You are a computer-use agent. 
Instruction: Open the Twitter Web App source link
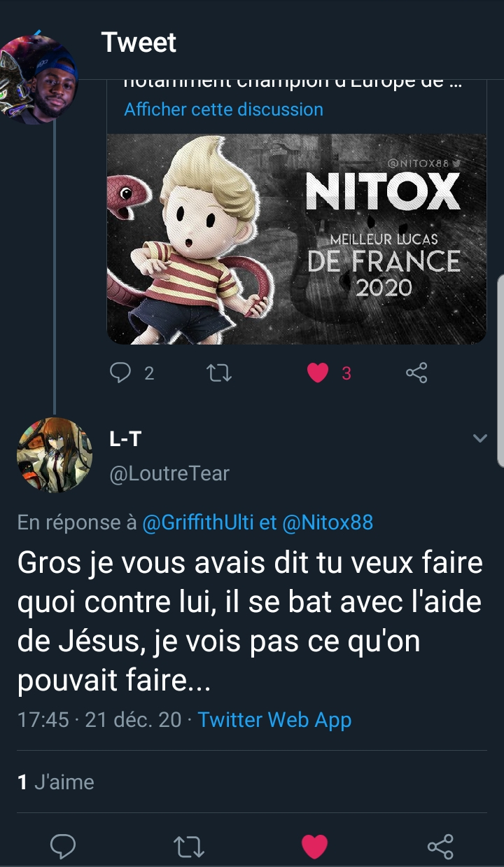point(274,719)
